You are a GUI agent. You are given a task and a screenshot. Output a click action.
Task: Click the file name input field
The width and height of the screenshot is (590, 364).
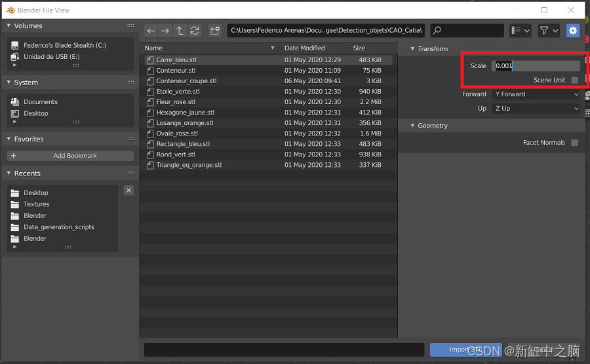click(284, 350)
